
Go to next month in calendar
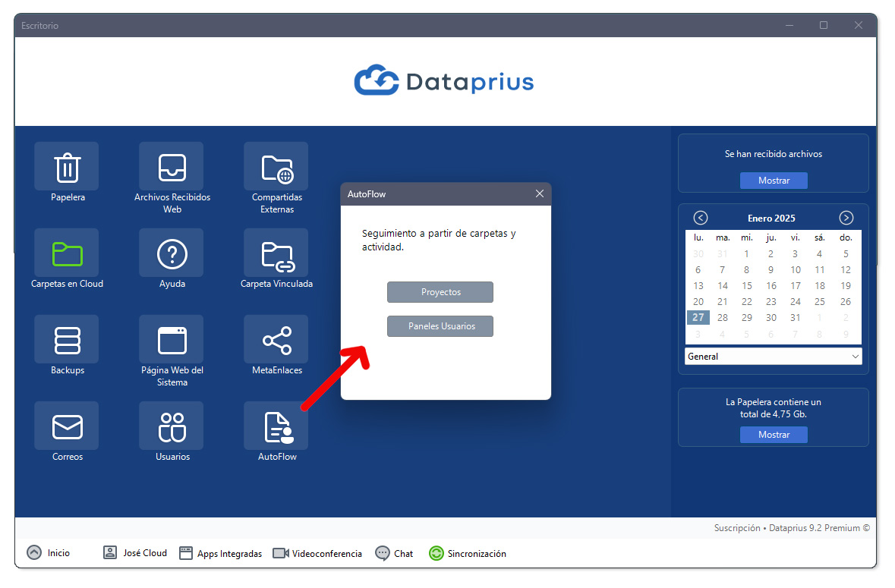pyautogui.click(x=846, y=218)
